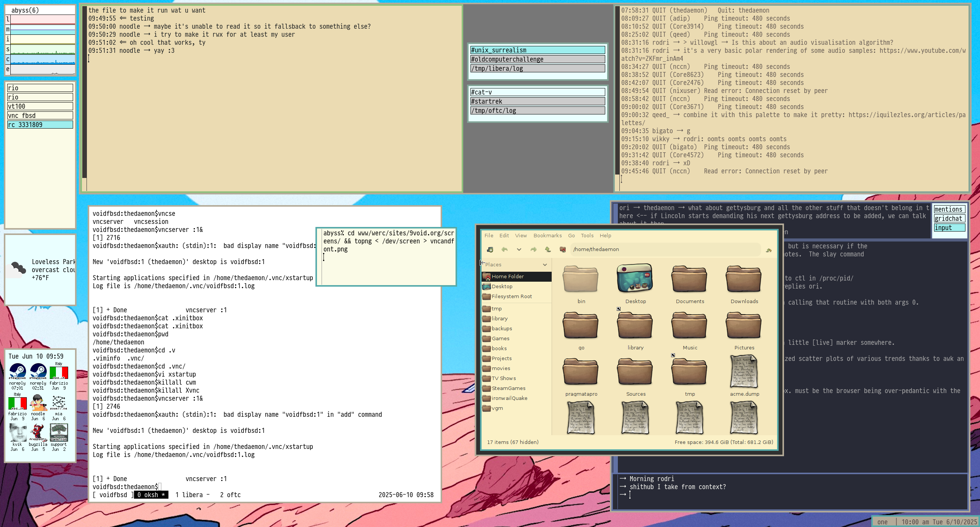
Task: Select the Documents folder icon
Action: point(689,279)
